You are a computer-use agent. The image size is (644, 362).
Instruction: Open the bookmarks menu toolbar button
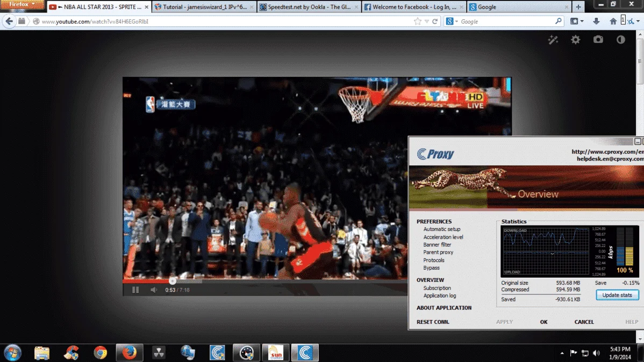click(x=577, y=21)
